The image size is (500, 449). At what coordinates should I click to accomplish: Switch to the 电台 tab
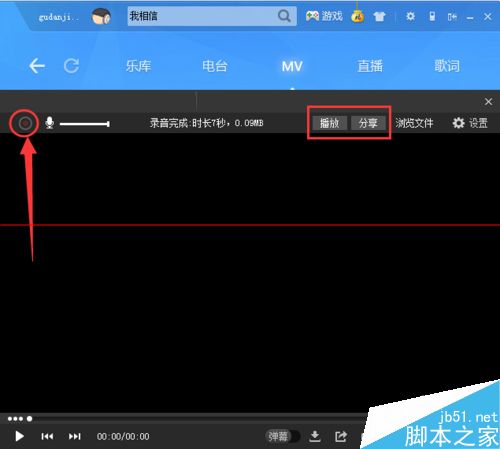point(215,66)
